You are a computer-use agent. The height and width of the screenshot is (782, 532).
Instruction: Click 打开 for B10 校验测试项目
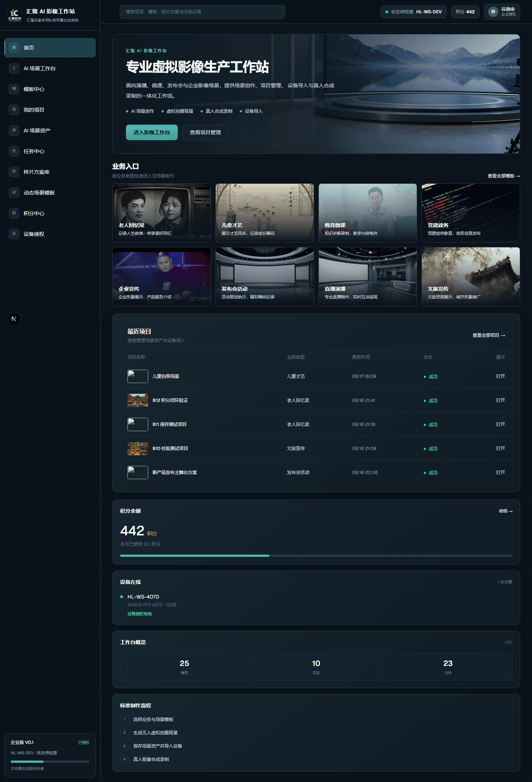501,448
